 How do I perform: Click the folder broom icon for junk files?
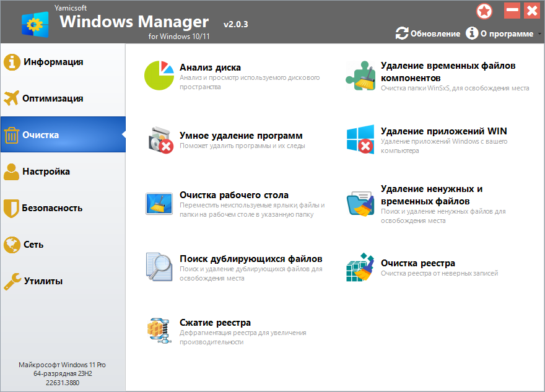360,204
